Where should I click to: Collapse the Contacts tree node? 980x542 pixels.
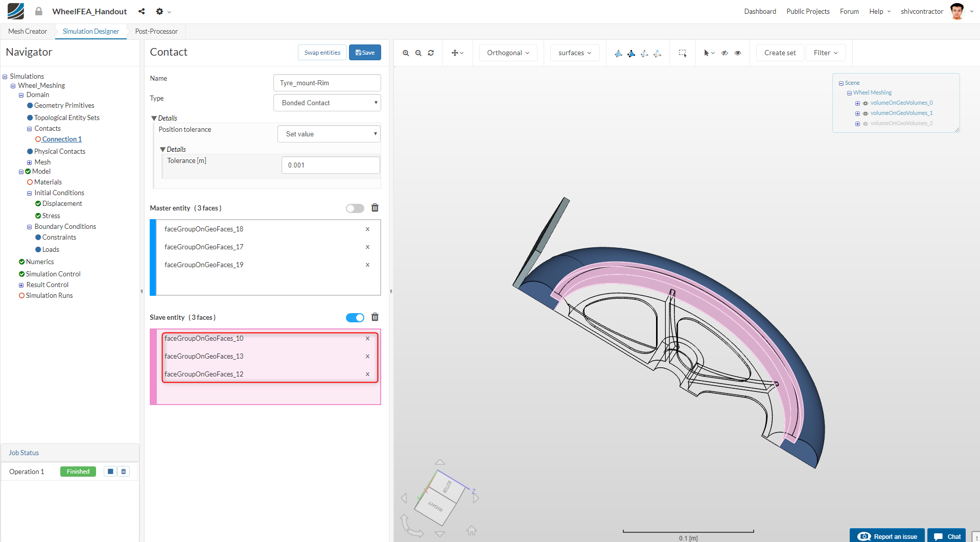tap(30, 129)
